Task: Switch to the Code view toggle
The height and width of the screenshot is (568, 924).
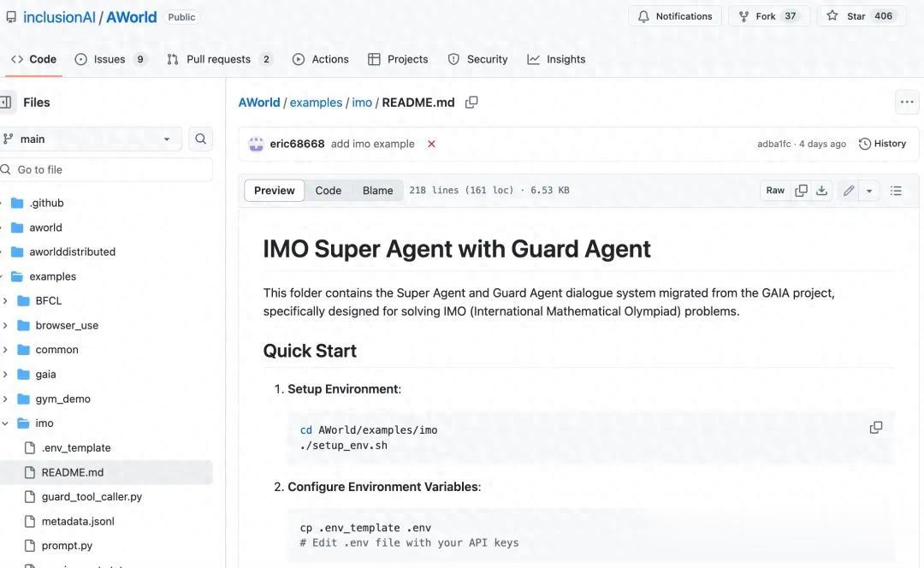Action: point(328,191)
